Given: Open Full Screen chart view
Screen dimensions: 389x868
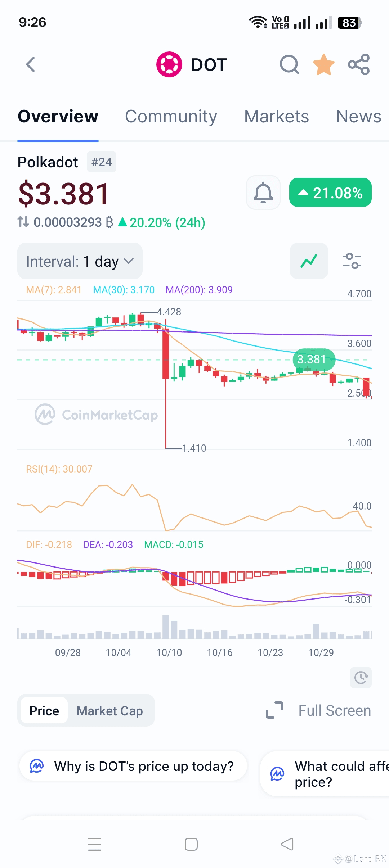Looking at the screenshot, I should coord(318,711).
